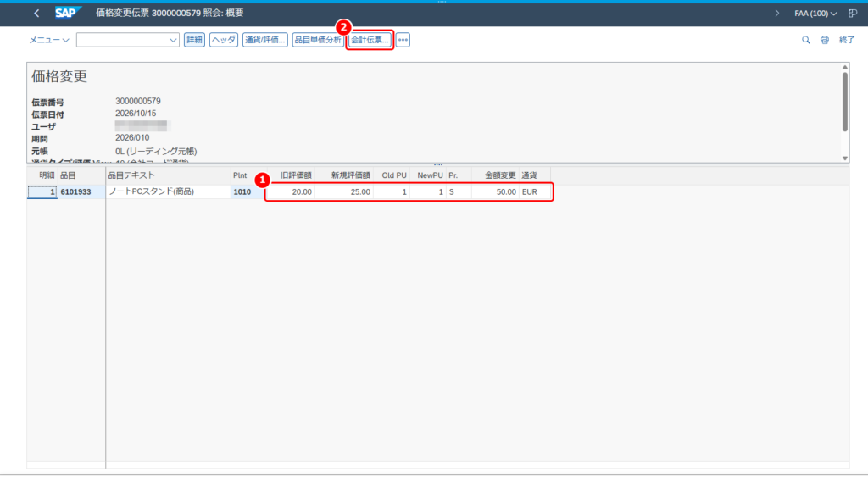Click the 詳細 button
Image resolution: width=868 pixels, height=477 pixels.
(x=194, y=40)
